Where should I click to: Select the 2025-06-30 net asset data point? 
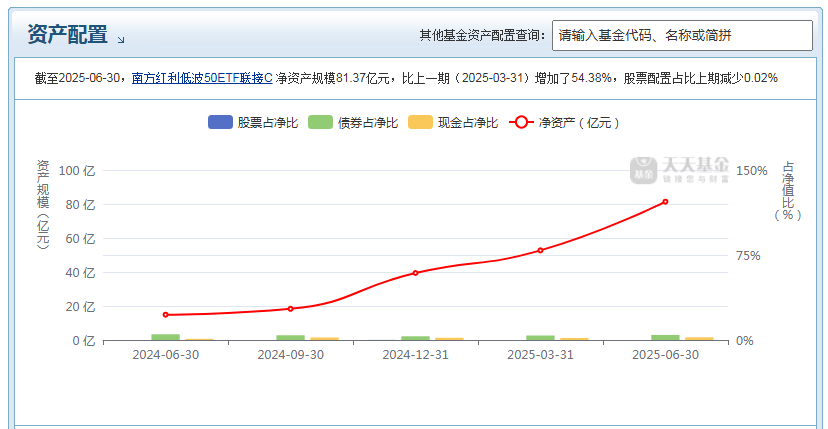(665, 202)
